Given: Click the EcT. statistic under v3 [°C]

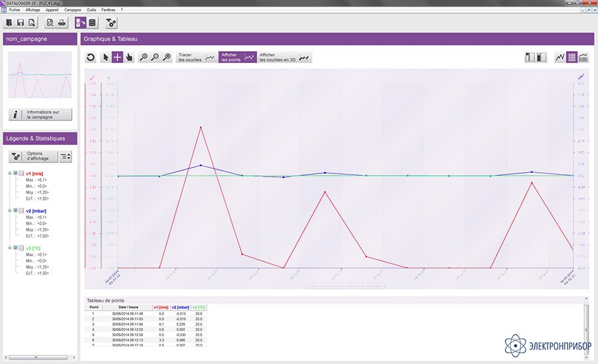Looking at the screenshot, I should pyautogui.click(x=37, y=273).
